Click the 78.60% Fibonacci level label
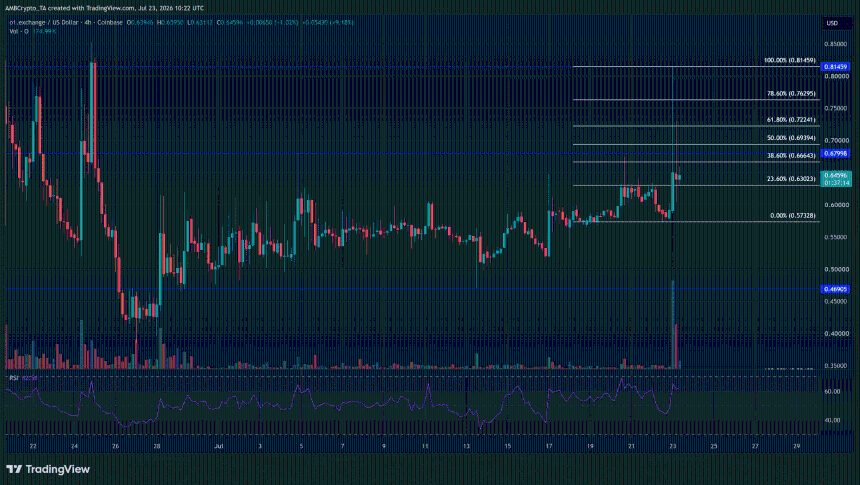The height and width of the screenshot is (485, 860). pyautogui.click(x=791, y=94)
